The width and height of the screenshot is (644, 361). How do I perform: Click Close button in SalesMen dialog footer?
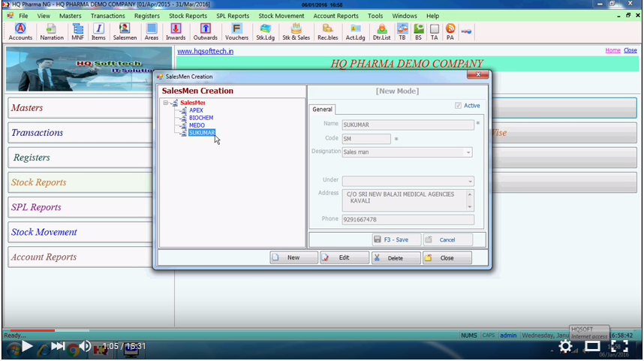(447, 258)
